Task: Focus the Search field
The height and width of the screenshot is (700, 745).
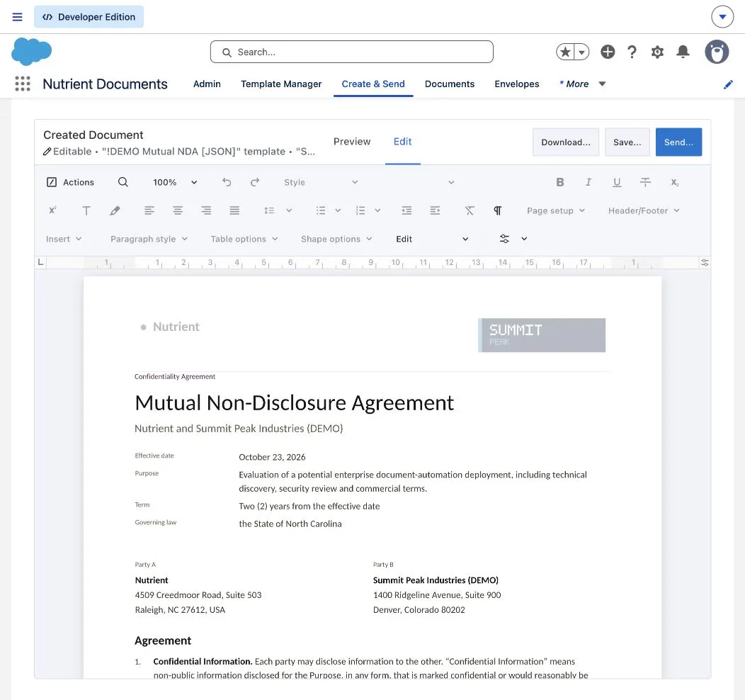Action: click(351, 52)
